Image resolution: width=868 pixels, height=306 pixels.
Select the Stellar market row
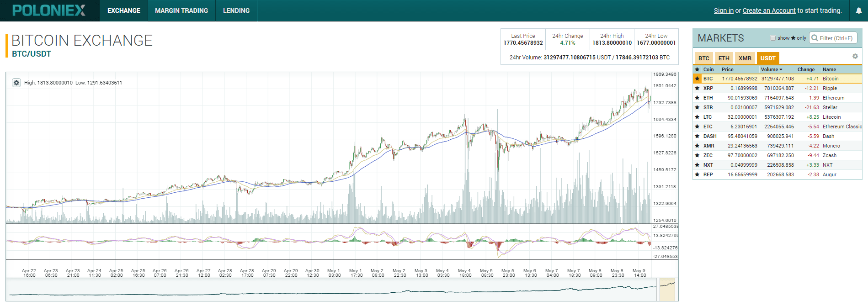[x=777, y=107]
